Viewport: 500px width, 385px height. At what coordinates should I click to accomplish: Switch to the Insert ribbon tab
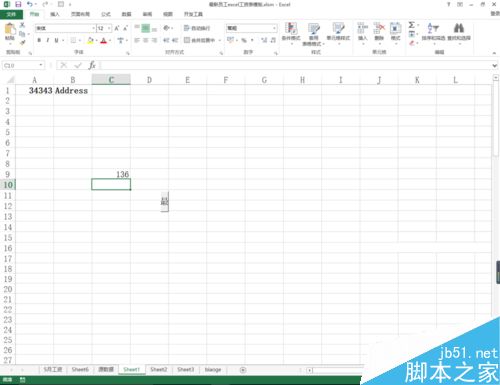55,14
